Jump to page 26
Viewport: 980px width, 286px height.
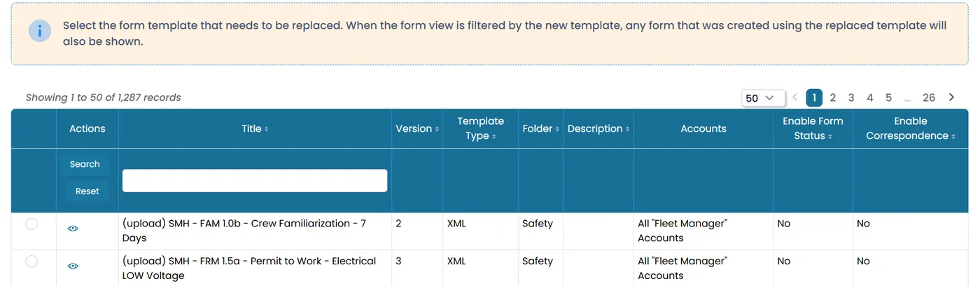[x=929, y=97]
